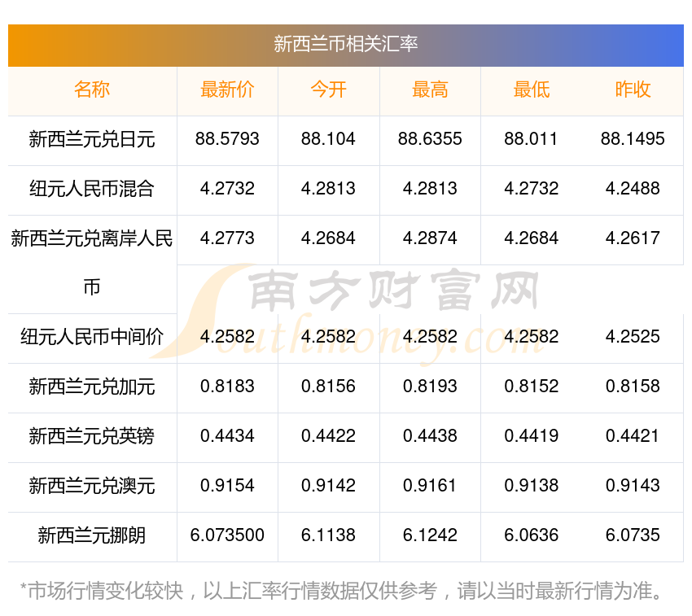Click the 0.4438 high value
Viewport: 692px width, 616px height.
click(x=430, y=436)
